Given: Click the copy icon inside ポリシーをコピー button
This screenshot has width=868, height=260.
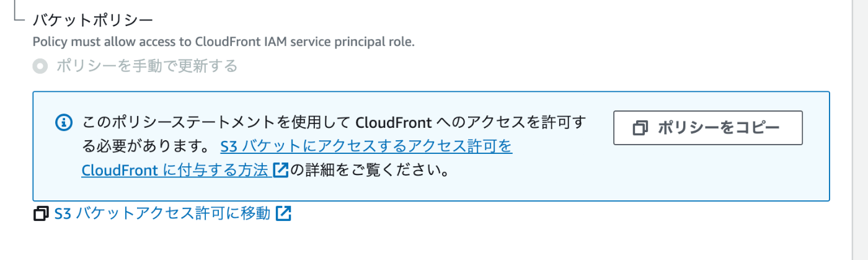Looking at the screenshot, I should pos(640,128).
